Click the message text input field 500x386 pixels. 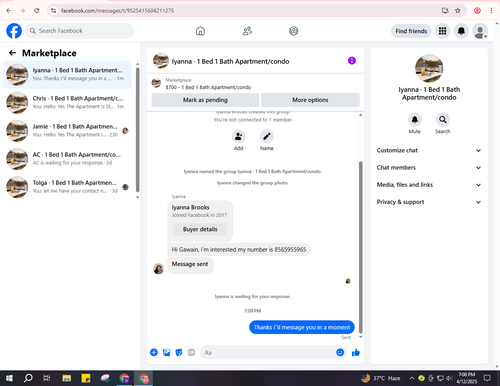click(268, 352)
